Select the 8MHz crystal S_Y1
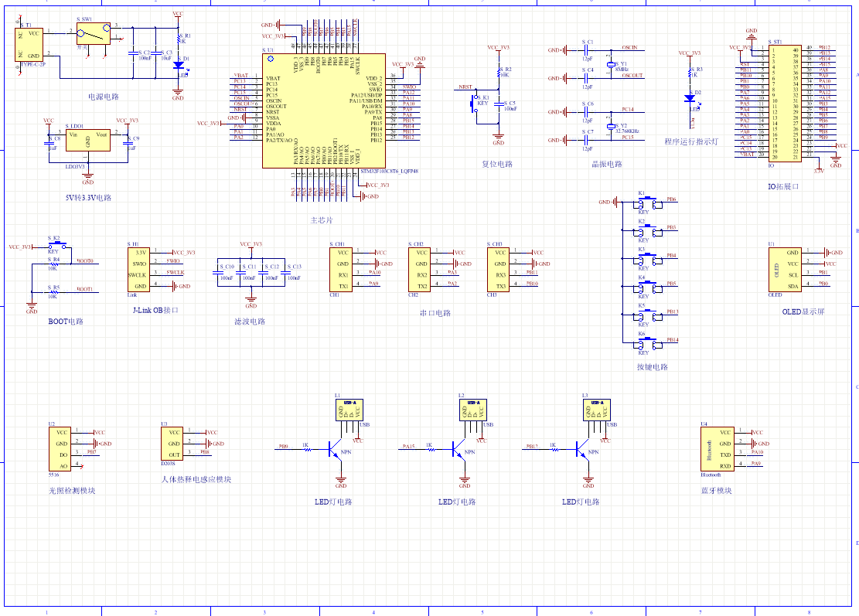The height and width of the screenshot is (616, 859). pos(612,65)
